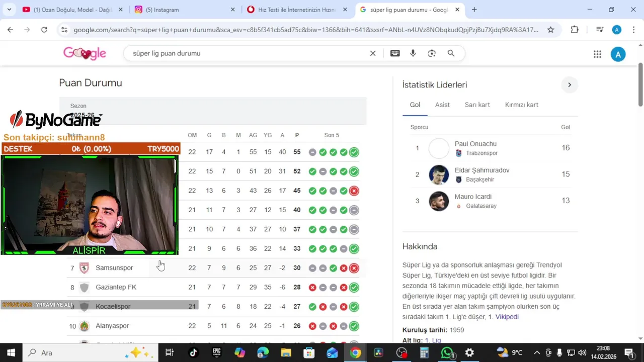Open Microsoft Edge from the taskbar

click(263, 352)
